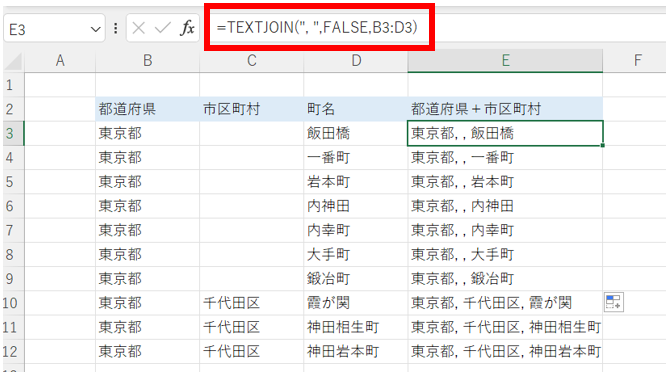Click result cell 東京都, , 岩本町

pos(505,182)
